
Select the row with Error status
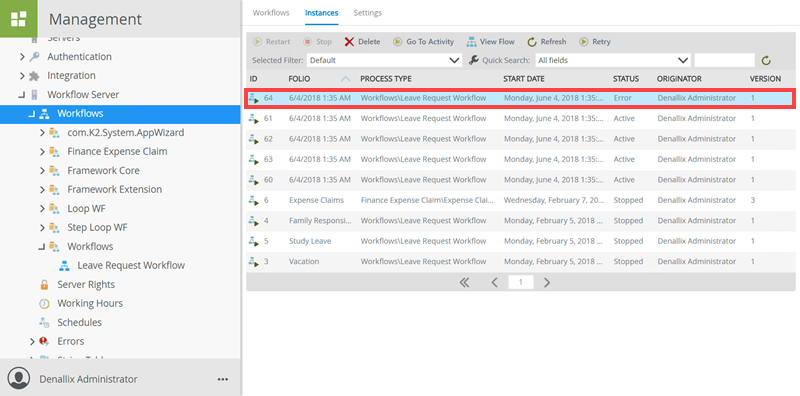(x=520, y=98)
